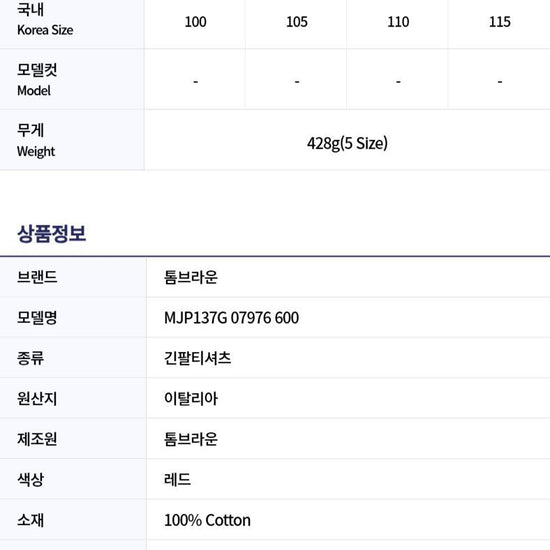550x550 pixels.
Task: Click the 상품정보 section heading
Action: pyautogui.click(x=52, y=234)
